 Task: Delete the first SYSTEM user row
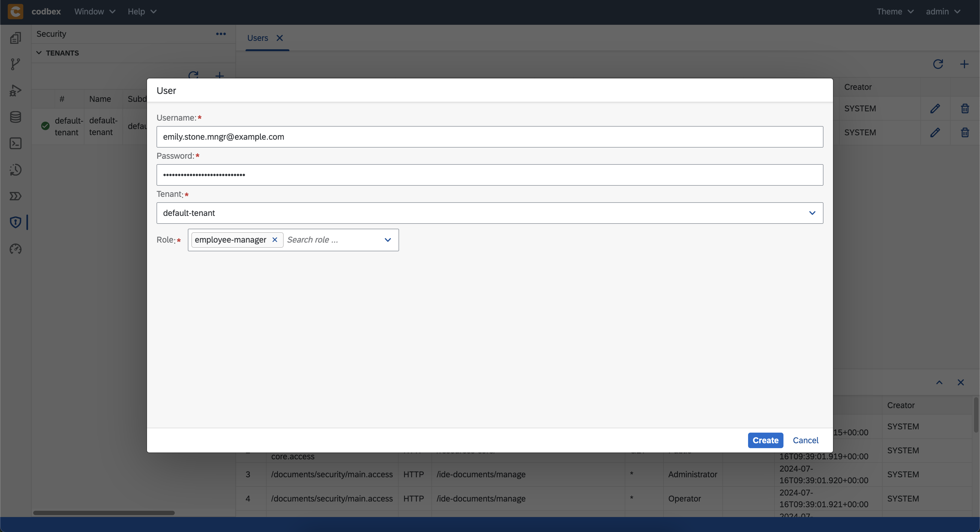[965, 108]
